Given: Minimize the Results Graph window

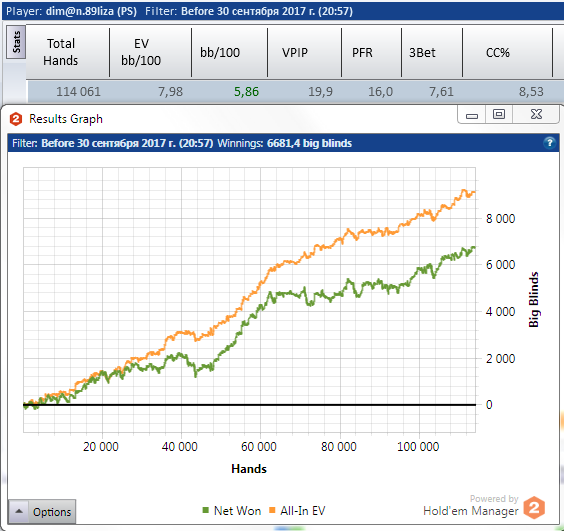Looking at the screenshot, I should (472, 115).
